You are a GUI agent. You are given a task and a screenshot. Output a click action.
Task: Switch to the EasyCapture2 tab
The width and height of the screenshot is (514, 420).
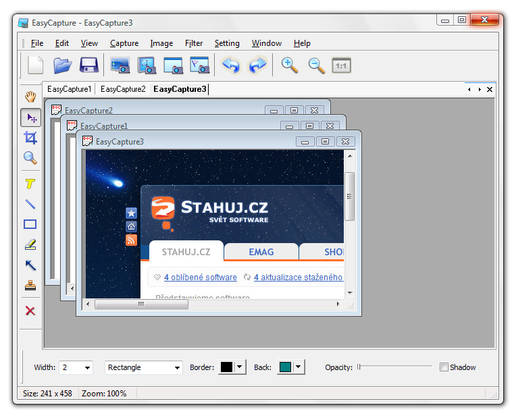coord(123,89)
